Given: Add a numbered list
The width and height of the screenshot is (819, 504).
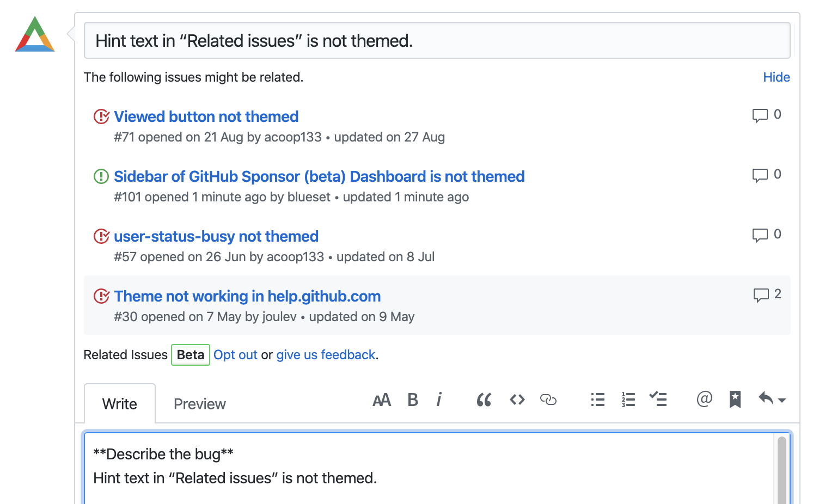Looking at the screenshot, I should coord(628,400).
